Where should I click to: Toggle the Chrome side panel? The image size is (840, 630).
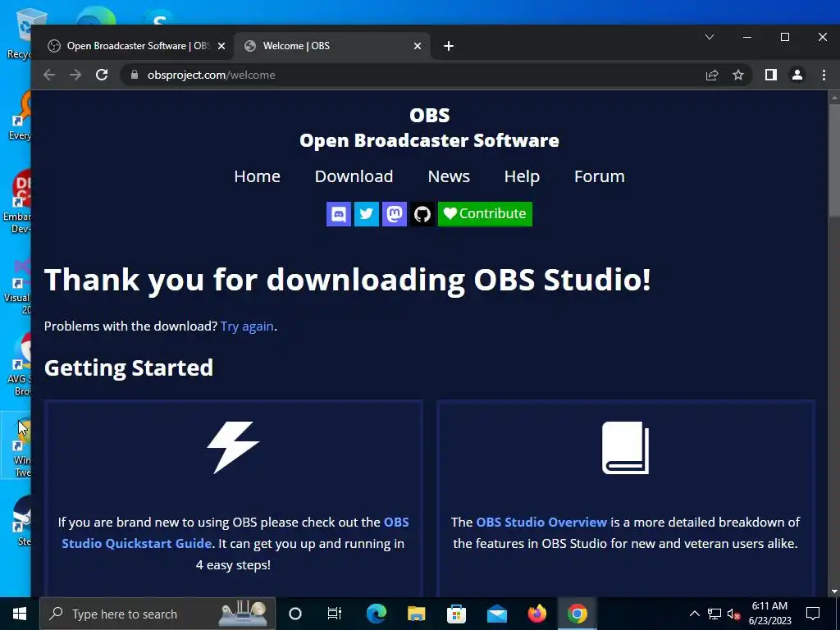point(771,75)
